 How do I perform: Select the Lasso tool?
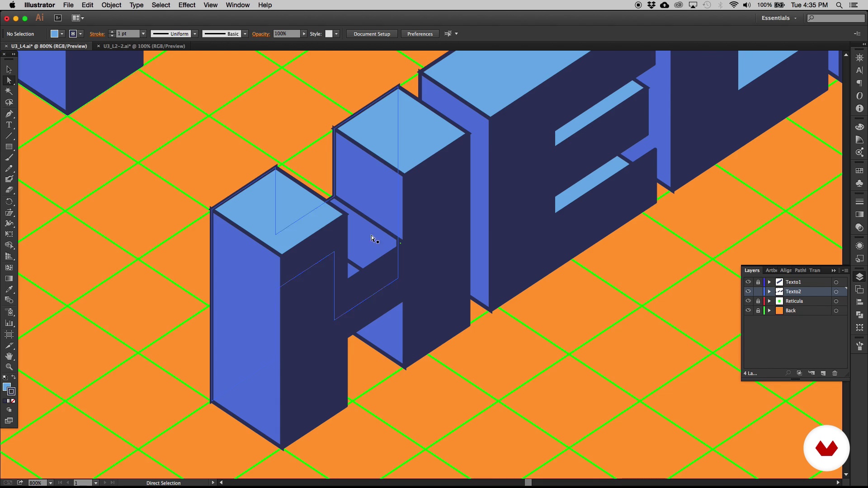coord(9,103)
